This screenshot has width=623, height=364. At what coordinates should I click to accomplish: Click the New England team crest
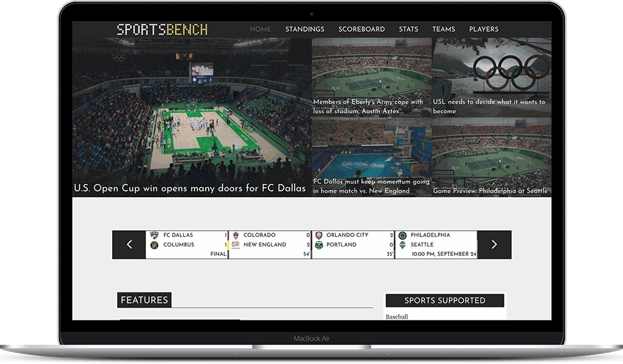(235, 245)
